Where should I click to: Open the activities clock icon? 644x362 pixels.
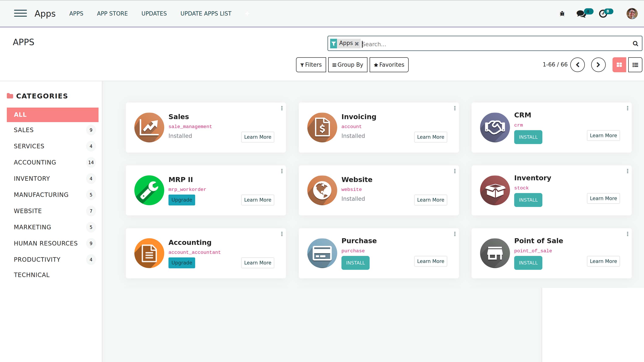603,14
